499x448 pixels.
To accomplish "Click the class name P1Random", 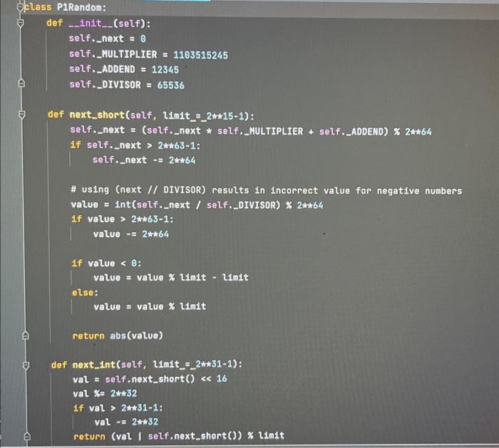I will pyautogui.click(x=80, y=7).
